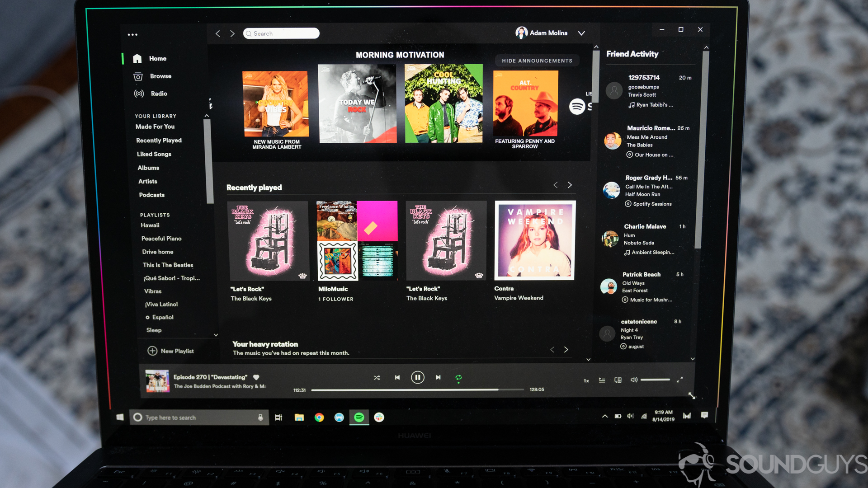Screen dimensions: 868x488
Task: Toggle the shuffle mode on
Action: pos(377,377)
